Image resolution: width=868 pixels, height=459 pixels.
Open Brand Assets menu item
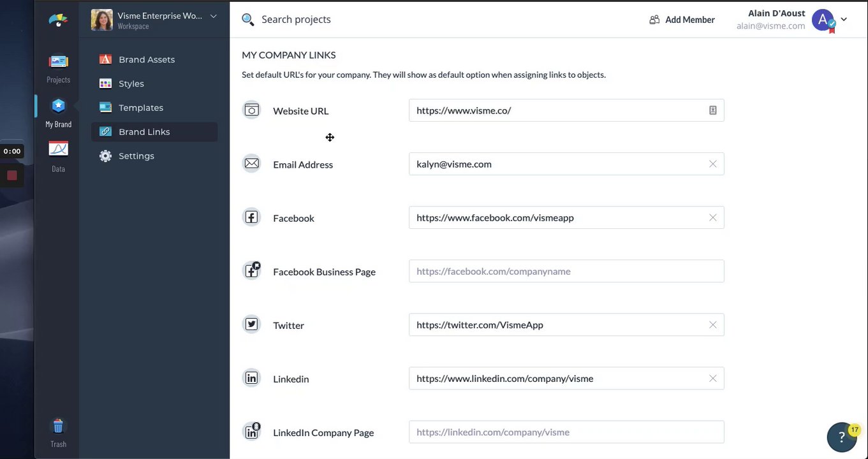(147, 59)
